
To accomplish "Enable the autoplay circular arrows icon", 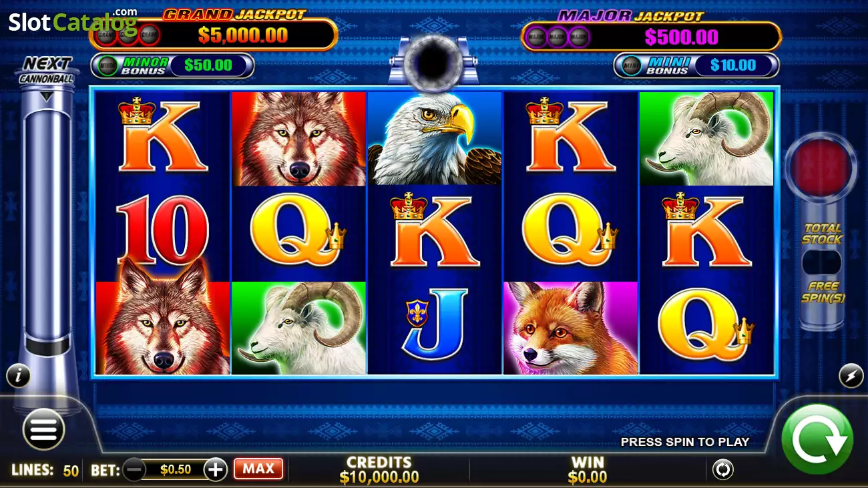I will [x=722, y=469].
